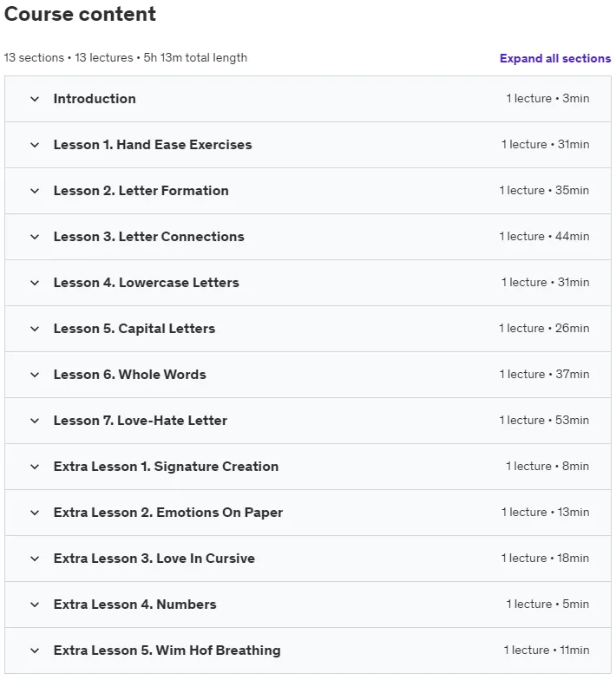Click Extra Lesson 3. Love In Cursive title
This screenshot has width=616, height=680.
[x=154, y=559]
